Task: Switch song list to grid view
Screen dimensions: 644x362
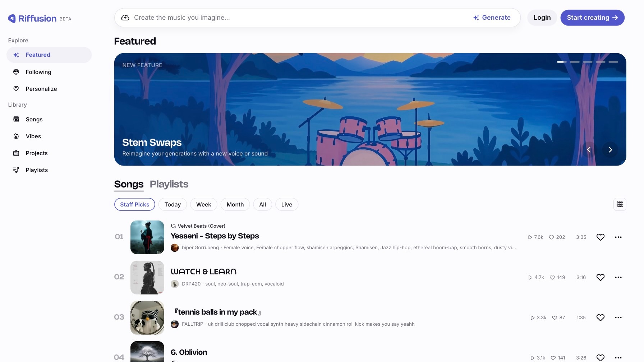Action: click(x=620, y=204)
